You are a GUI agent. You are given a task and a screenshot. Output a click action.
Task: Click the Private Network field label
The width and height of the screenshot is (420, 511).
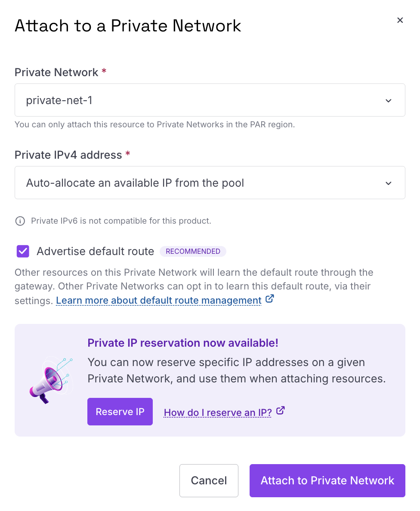click(56, 72)
